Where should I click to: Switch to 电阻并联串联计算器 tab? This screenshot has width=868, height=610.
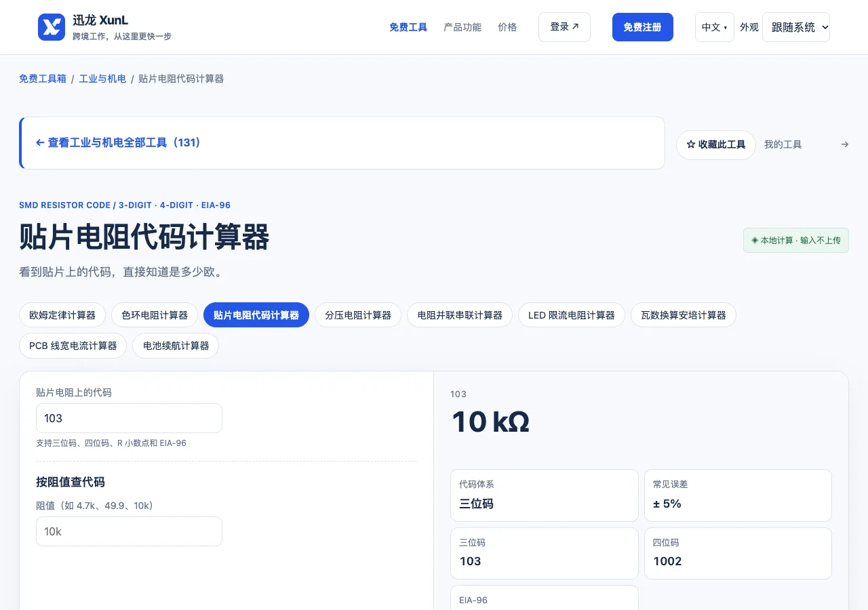[460, 315]
